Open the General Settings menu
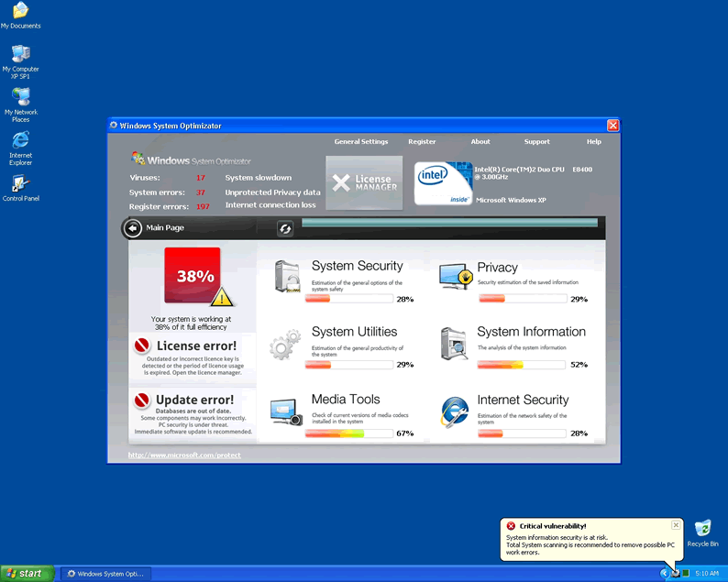Viewport: 728px width, 582px height. (360, 142)
